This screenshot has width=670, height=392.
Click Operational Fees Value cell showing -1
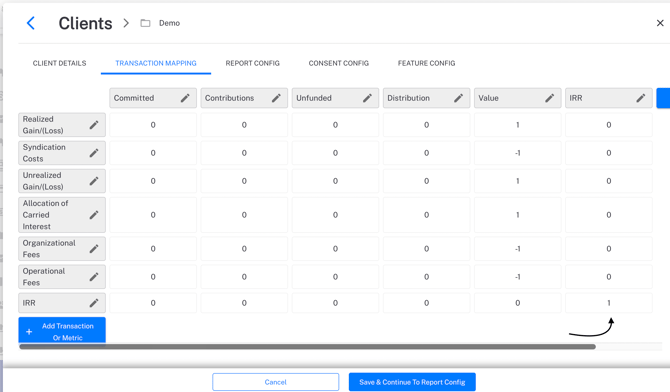(x=517, y=277)
